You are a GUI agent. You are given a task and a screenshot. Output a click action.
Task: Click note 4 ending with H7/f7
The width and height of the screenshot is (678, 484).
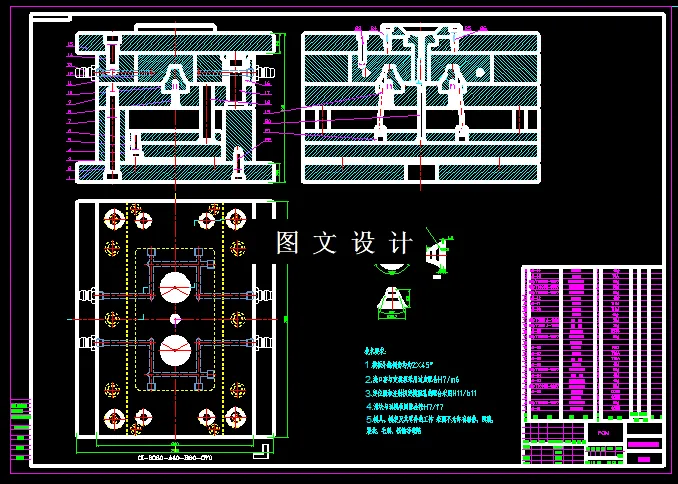[x=405, y=407]
